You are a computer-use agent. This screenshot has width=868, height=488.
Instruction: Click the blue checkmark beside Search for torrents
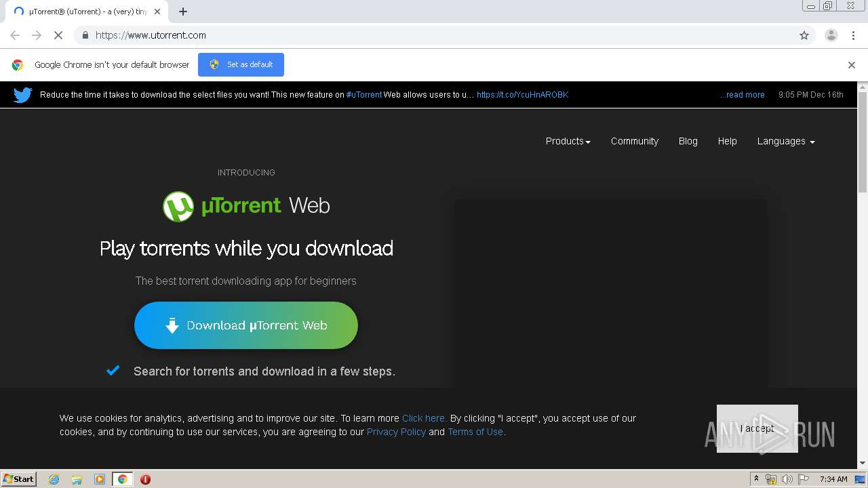(113, 370)
